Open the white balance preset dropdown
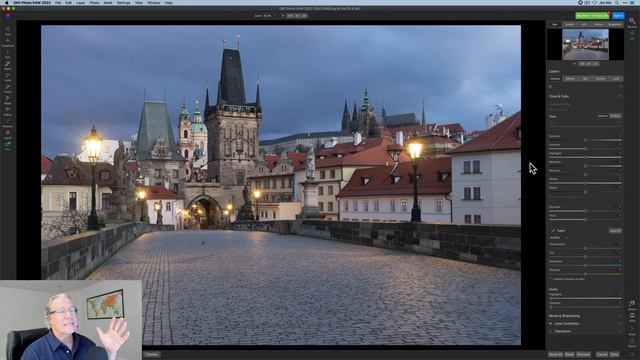 coord(559,238)
